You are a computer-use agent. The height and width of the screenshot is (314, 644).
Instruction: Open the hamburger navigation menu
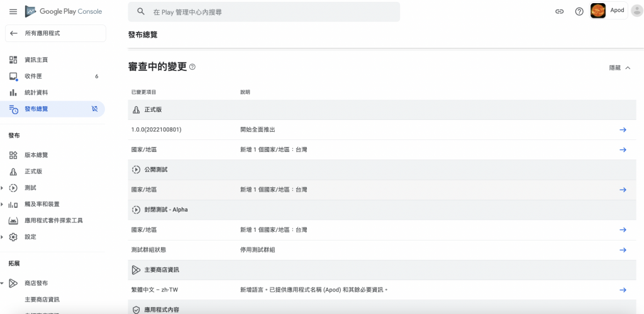(13, 11)
